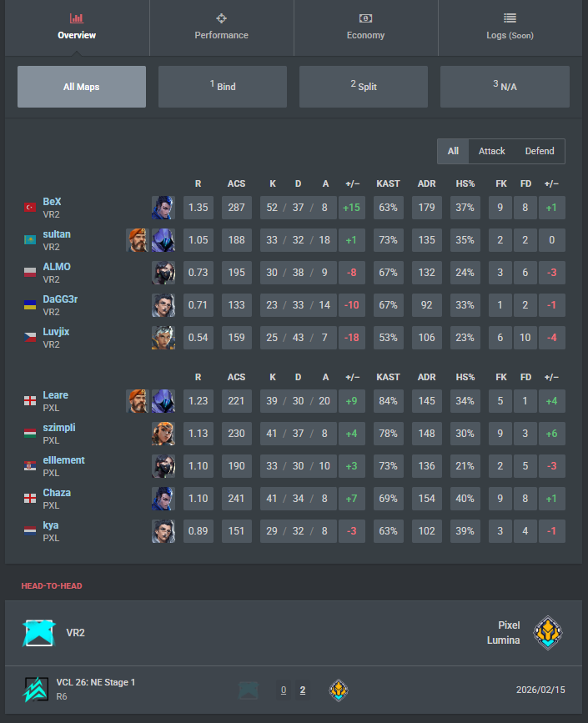Screen dimensions: 588x723
Task: Click BeX's rating value 1.35
Action: 199,208
